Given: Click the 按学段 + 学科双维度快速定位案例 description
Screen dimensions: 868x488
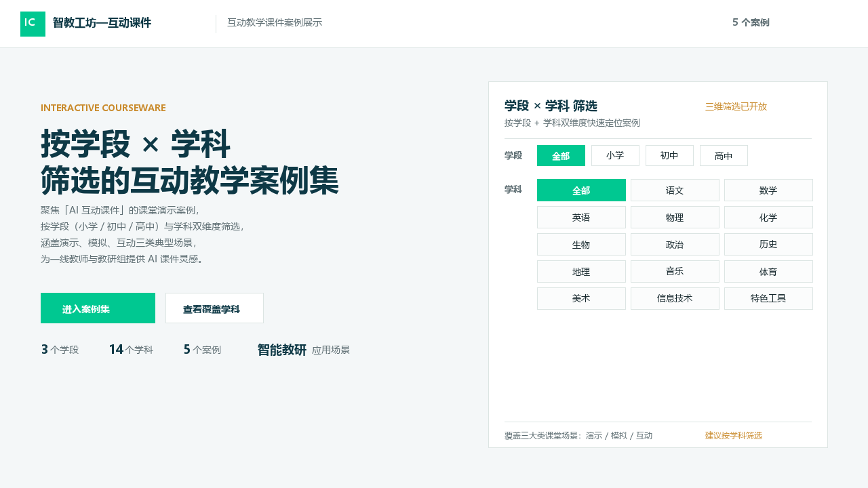Looking at the screenshot, I should coord(572,123).
